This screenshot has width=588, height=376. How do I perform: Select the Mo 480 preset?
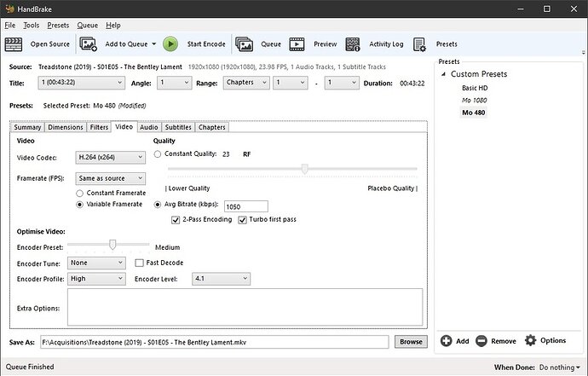(473, 113)
